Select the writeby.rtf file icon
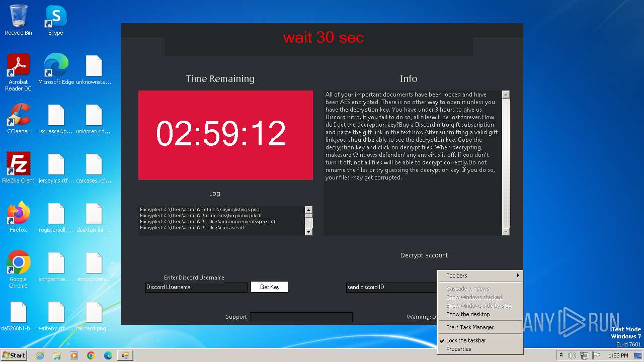The width and height of the screenshot is (644, 362). tap(56, 316)
